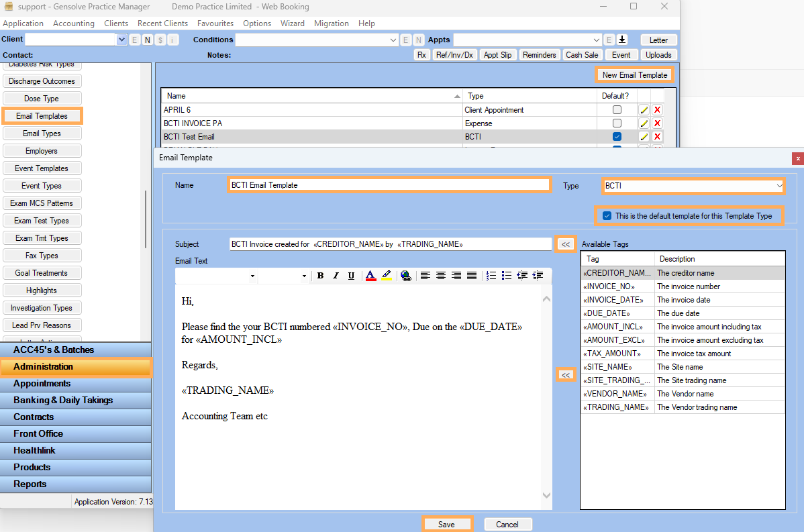Viewport: 804px width, 532px height.
Task: Apply italic formatting in the email editor
Action: [x=336, y=275]
